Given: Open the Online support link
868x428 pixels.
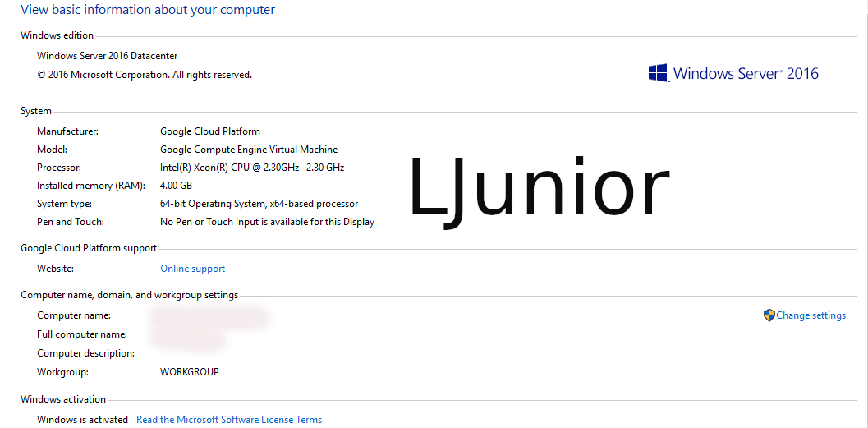Looking at the screenshot, I should point(193,269).
